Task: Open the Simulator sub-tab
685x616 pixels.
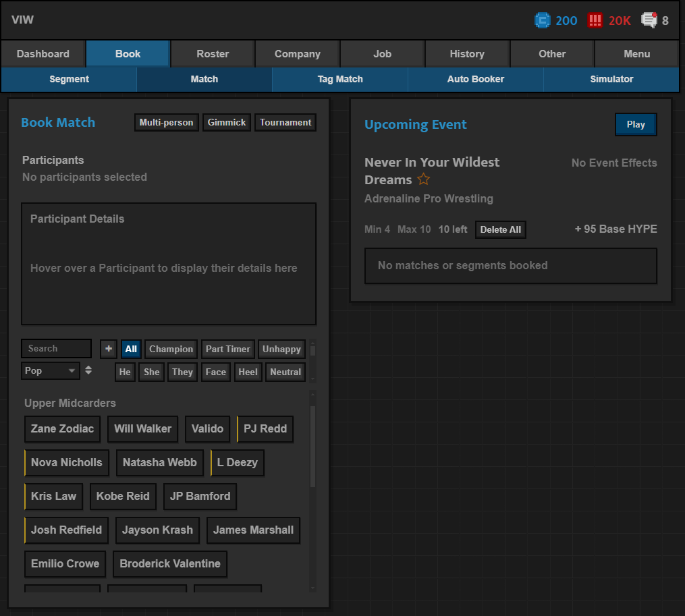Action: click(x=611, y=79)
